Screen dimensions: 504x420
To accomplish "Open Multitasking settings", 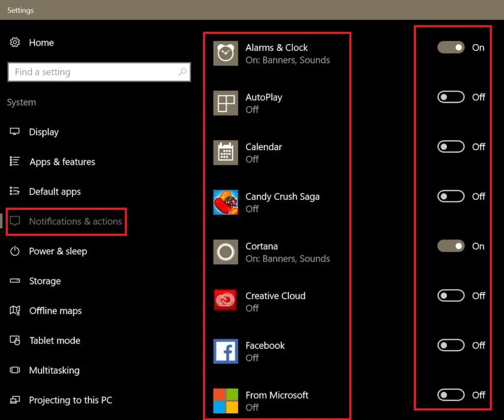I will pyautogui.click(x=54, y=370).
